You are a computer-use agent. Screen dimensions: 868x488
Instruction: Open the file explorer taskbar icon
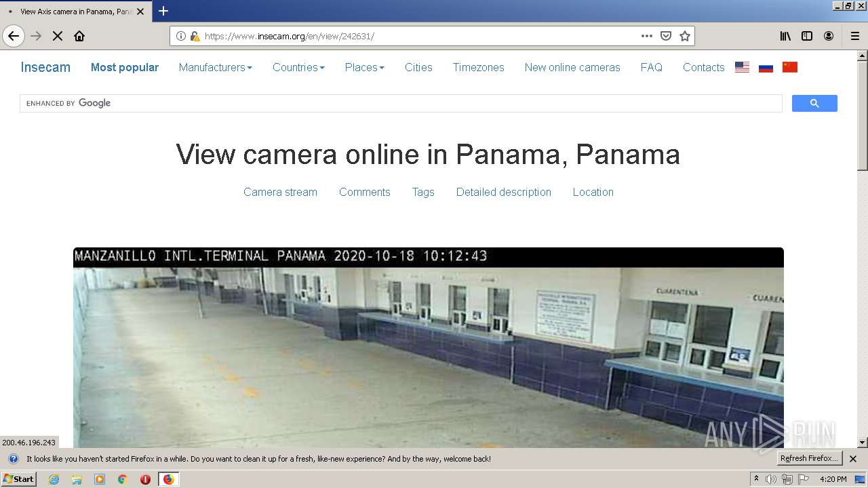point(77,479)
